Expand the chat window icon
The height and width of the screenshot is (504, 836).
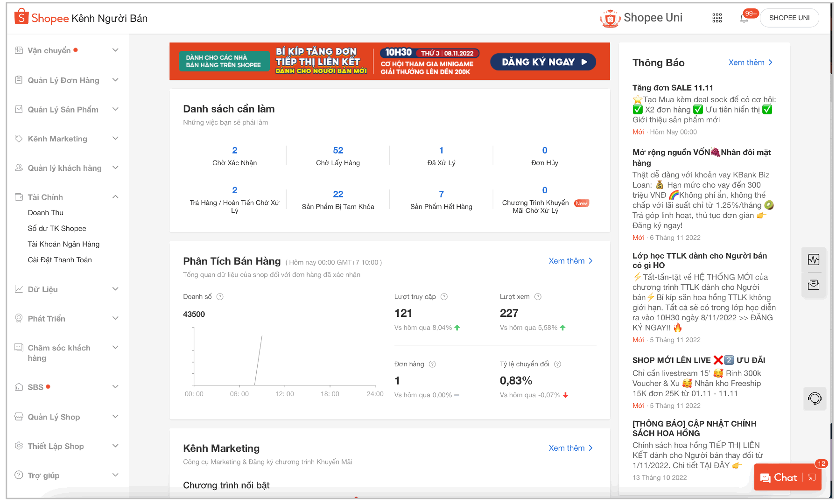click(x=812, y=477)
